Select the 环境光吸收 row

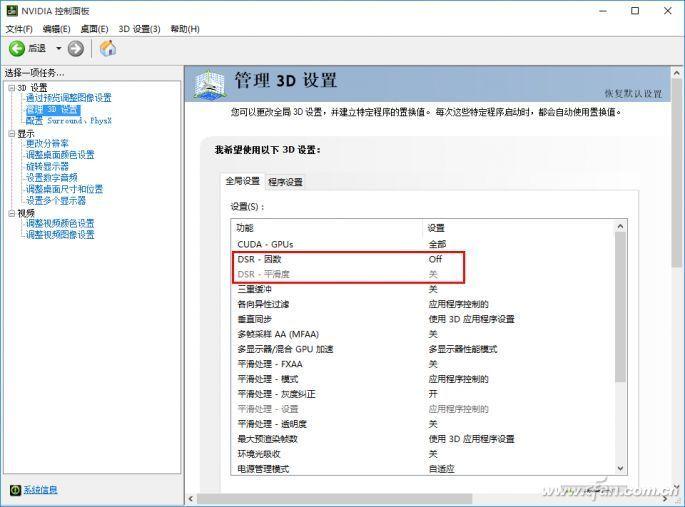pyautogui.click(x=422, y=454)
